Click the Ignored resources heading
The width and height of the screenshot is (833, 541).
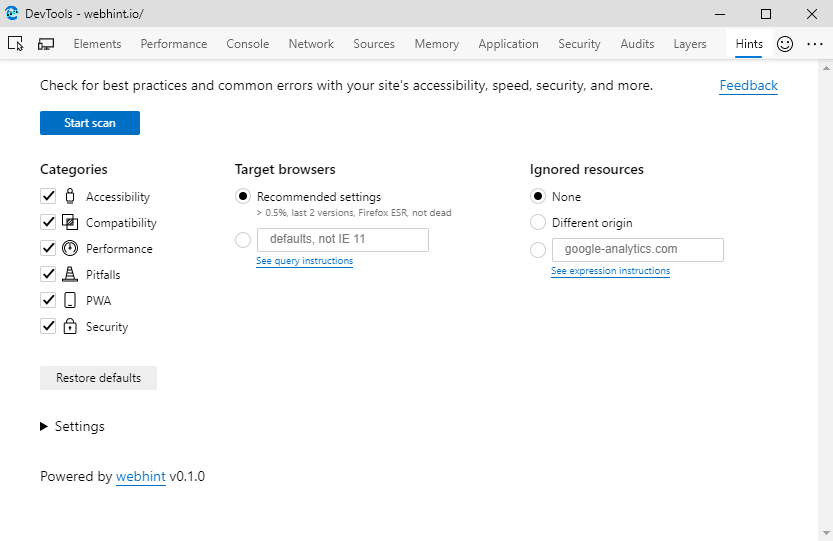click(586, 170)
